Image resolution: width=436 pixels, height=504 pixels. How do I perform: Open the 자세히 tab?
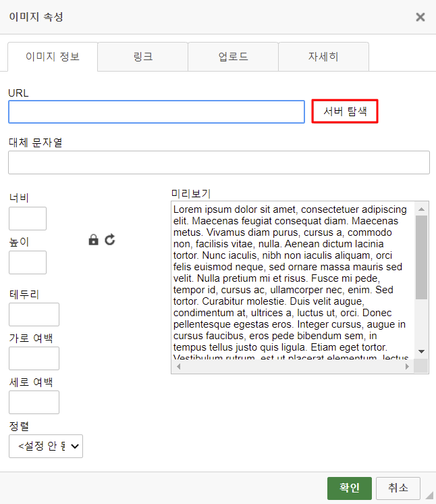tap(323, 57)
